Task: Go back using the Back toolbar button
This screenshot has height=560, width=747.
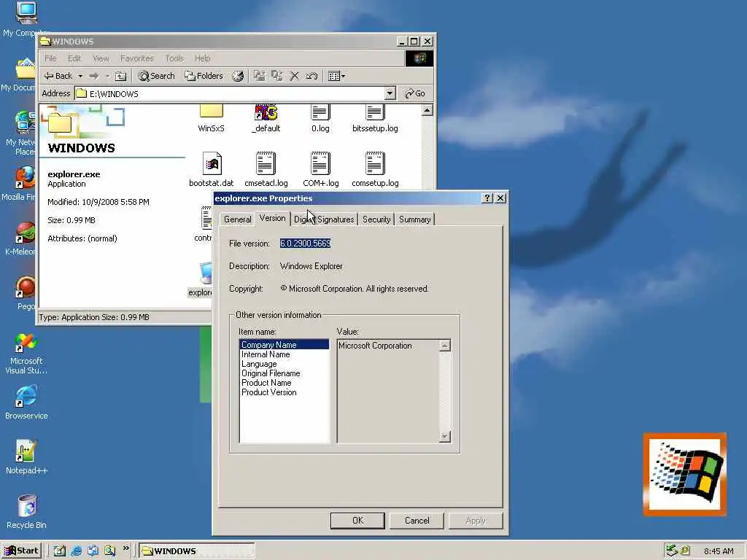Action: tap(58, 76)
